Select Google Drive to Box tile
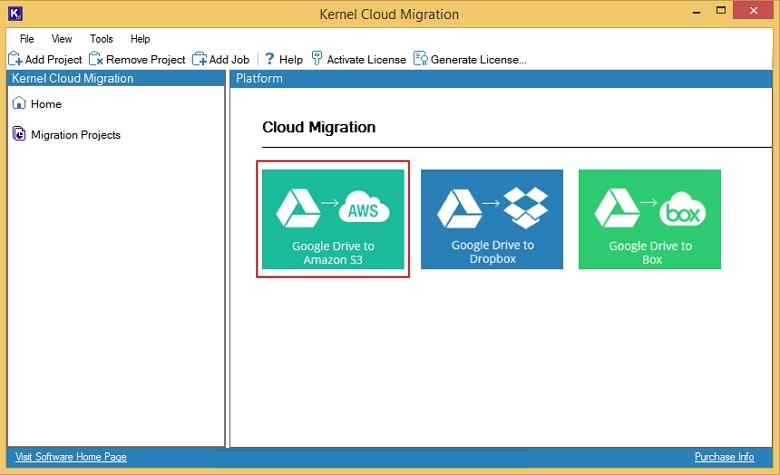The height and width of the screenshot is (475, 780). point(650,219)
